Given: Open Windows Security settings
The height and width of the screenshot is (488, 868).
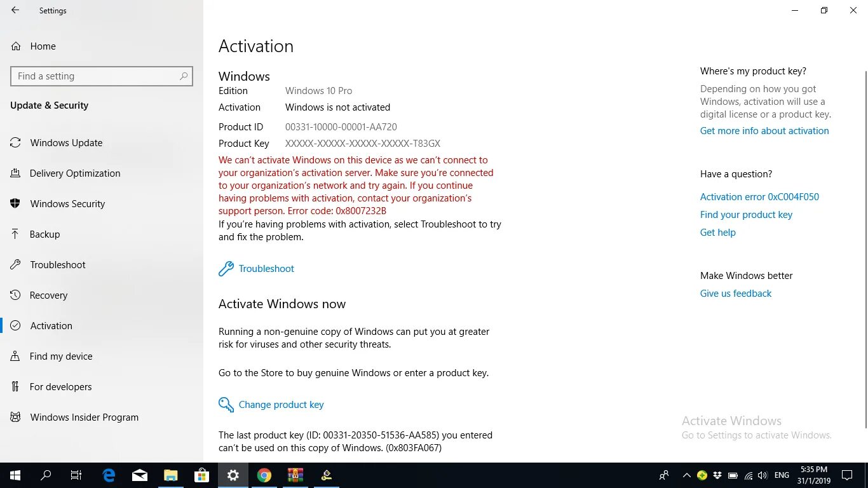Looking at the screenshot, I should [x=102, y=203].
